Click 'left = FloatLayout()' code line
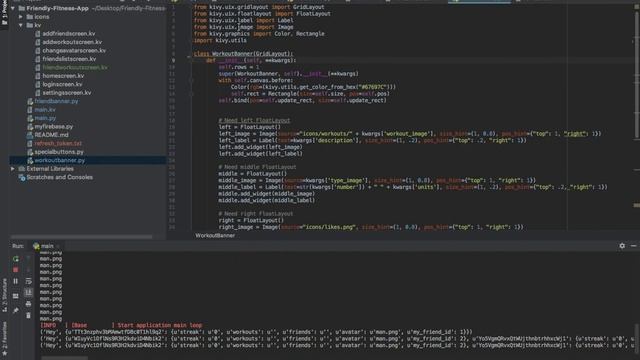The image size is (640, 360). (x=250, y=127)
